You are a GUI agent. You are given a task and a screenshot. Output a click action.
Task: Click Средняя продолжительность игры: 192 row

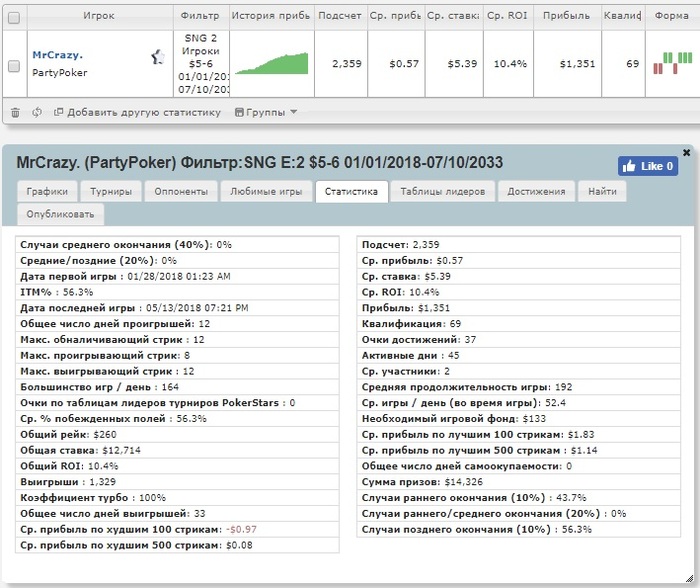519,387
